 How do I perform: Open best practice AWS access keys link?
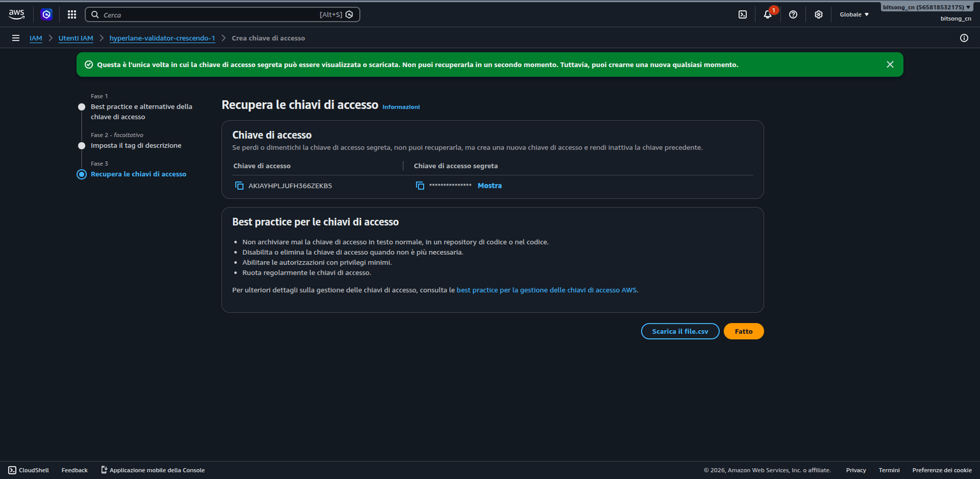point(547,290)
